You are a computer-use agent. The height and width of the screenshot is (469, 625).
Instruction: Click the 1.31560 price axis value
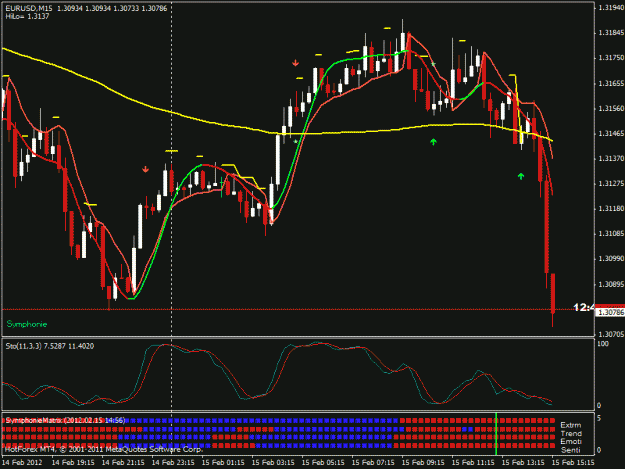click(x=611, y=108)
